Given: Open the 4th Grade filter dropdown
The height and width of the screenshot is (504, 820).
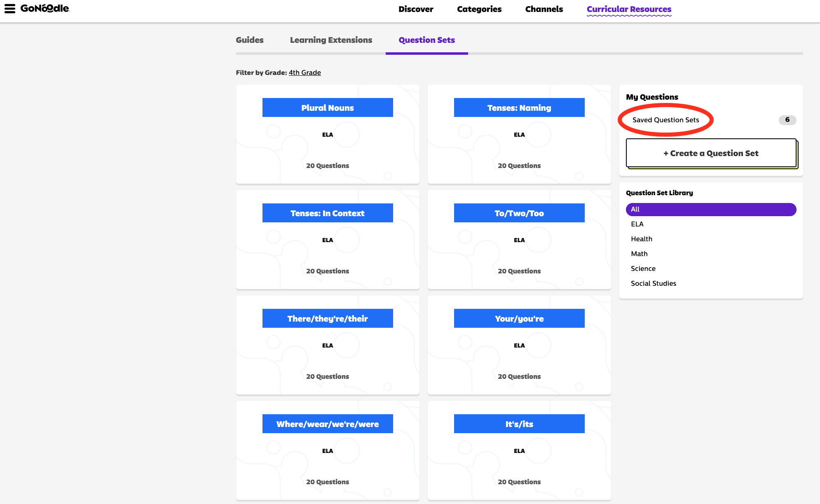Looking at the screenshot, I should pos(305,72).
